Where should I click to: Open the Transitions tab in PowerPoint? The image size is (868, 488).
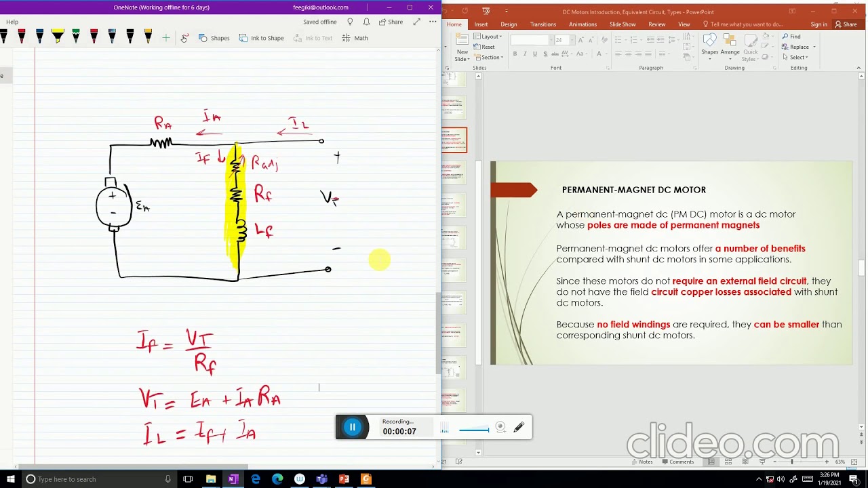543,24
